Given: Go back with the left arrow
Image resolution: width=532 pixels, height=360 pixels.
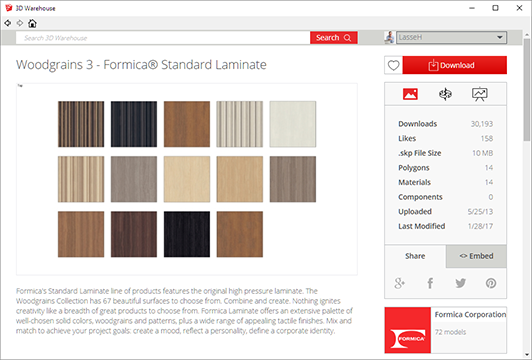Looking at the screenshot, I should tap(7, 23).
